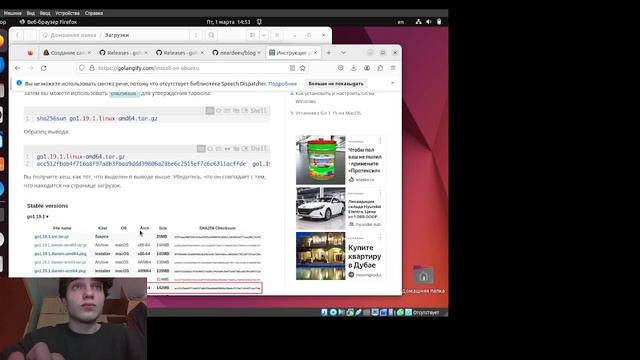Viewport: 640px width, 360px height.
Task: Open the VirtualBox Ввод menu
Action: pos(45,13)
